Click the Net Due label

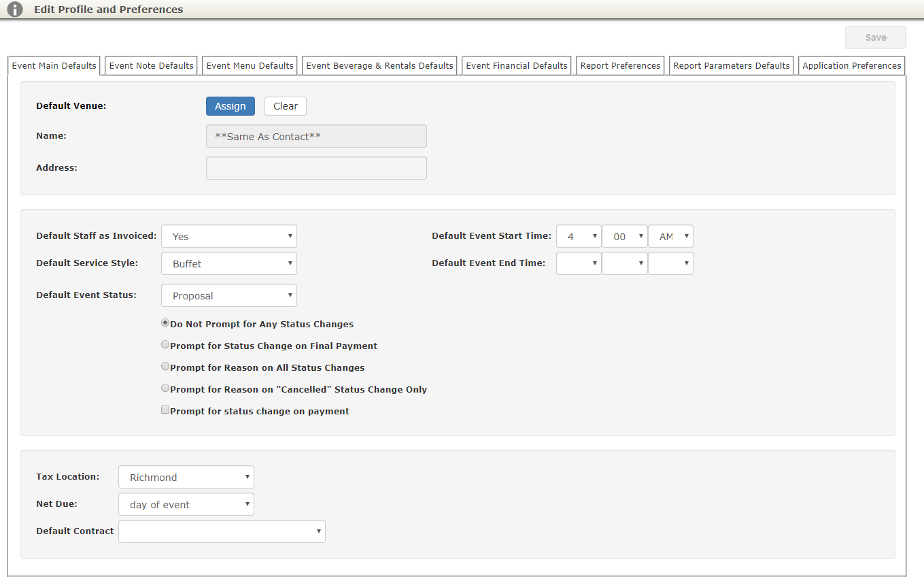point(56,503)
